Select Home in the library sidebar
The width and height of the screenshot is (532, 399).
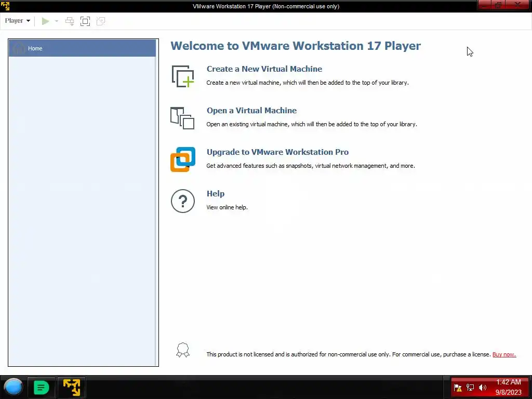[x=82, y=48]
